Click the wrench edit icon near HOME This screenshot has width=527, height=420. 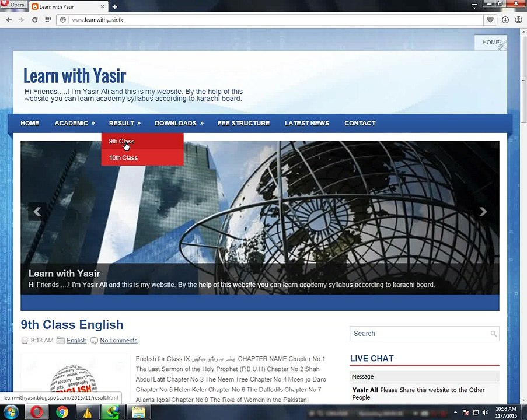[502, 45]
